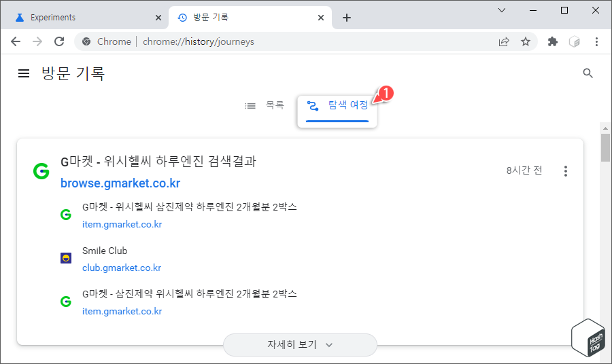The height and width of the screenshot is (364, 612).
Task: Close the Experiments tab
Action: [158, 18]
